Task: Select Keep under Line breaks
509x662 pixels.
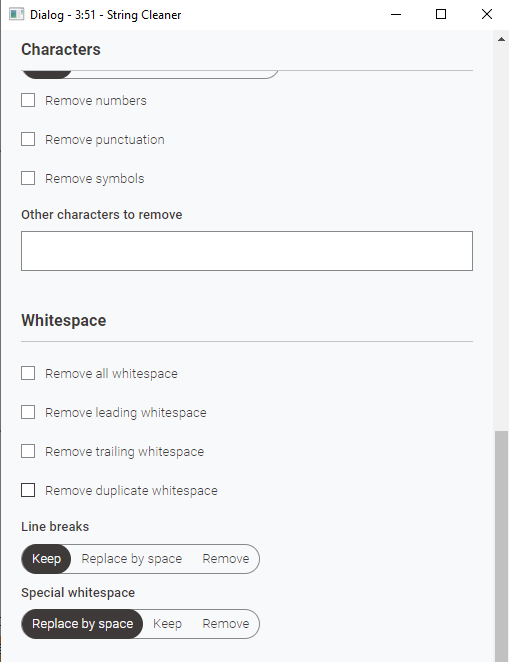Action: (46, 559)
